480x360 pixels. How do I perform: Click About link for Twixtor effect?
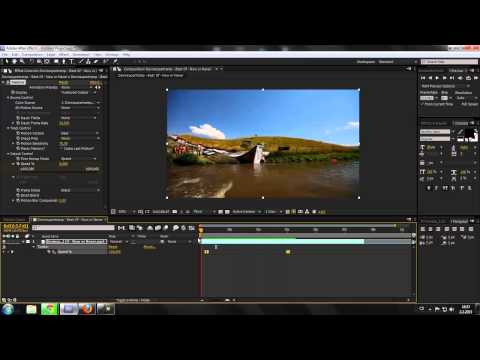[x=96, y=82]
